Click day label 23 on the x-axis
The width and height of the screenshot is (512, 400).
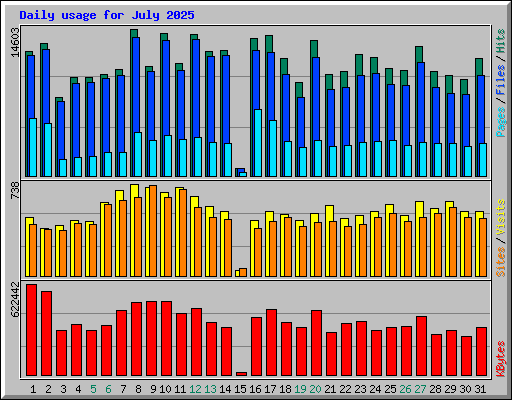point(360,389)
